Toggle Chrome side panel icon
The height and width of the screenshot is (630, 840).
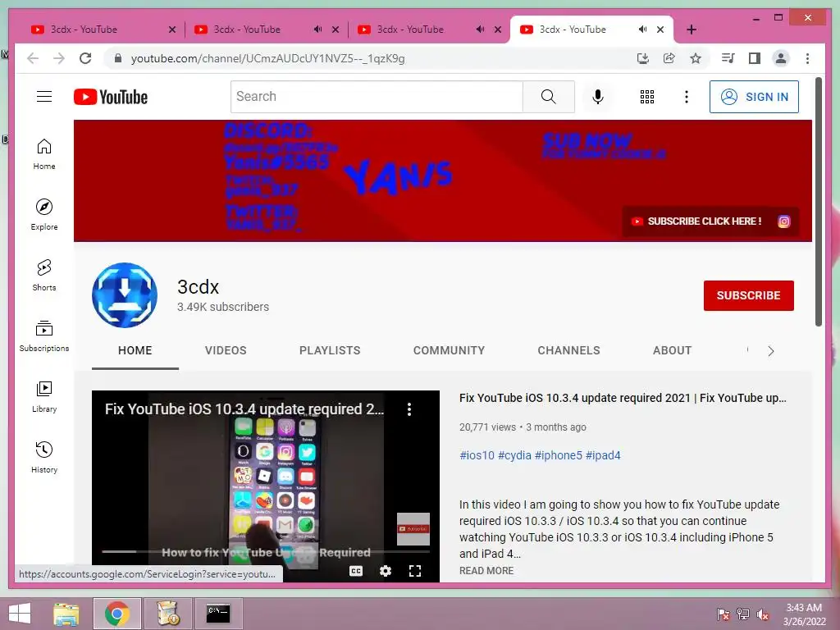click(755, 58)
